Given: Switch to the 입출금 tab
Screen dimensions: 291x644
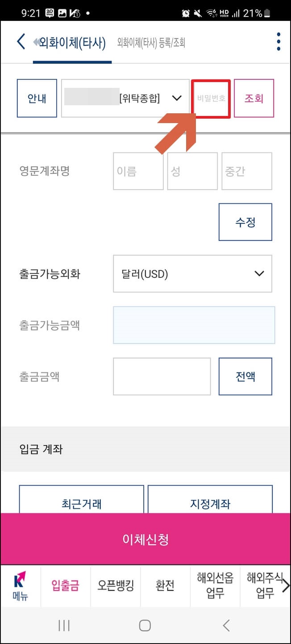Looking at the screenshot, I should (x=65, y=586).
